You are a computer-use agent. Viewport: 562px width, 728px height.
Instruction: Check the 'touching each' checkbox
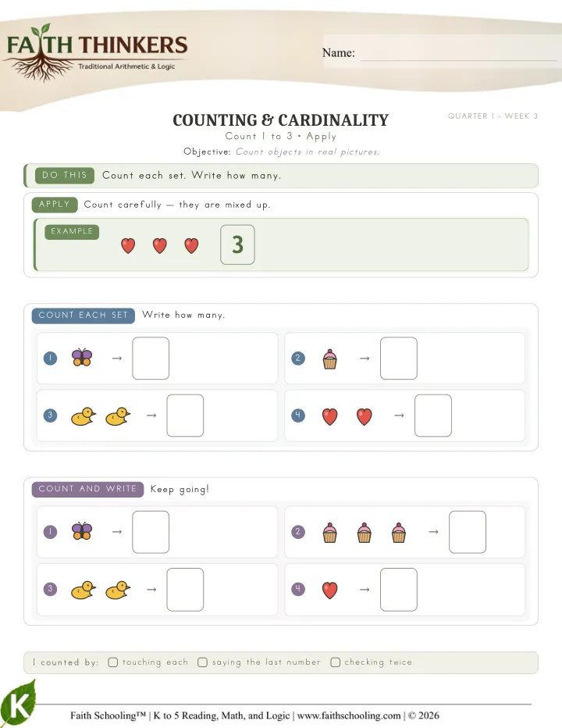coord(112,662)
